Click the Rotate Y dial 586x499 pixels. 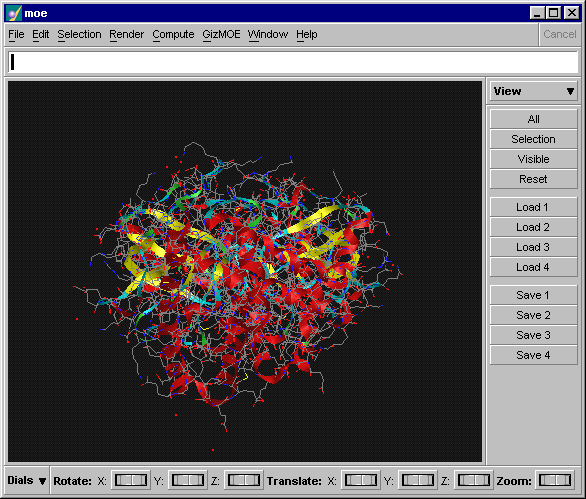(188, 480)
